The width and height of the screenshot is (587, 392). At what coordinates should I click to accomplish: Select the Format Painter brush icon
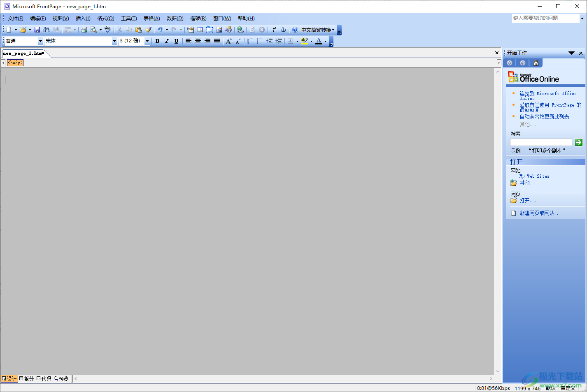click(148, 30)
